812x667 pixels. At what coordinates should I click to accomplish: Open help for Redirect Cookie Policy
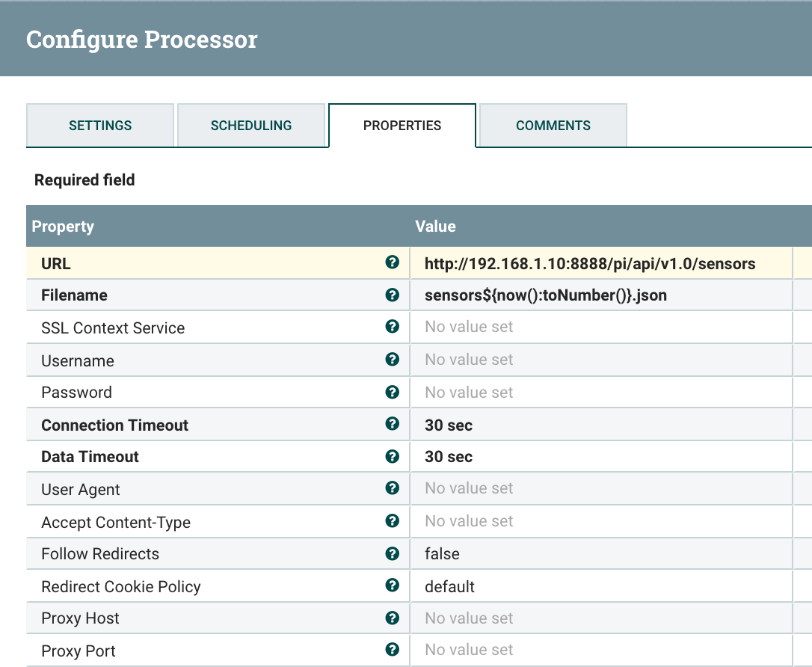(x=392, y=586)
